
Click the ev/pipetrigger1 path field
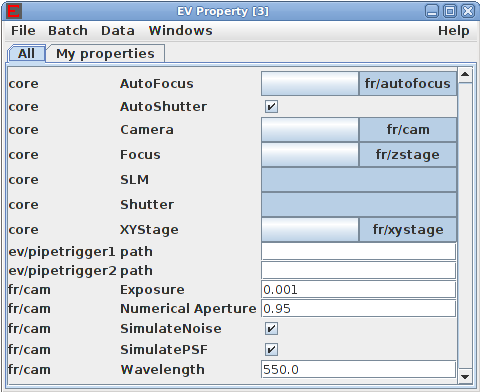359,252
